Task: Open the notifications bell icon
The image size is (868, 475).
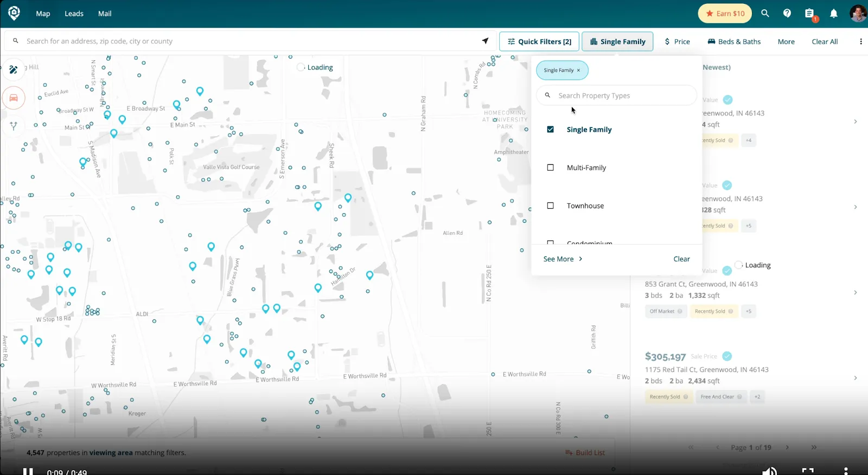Action: click(834, 14)
